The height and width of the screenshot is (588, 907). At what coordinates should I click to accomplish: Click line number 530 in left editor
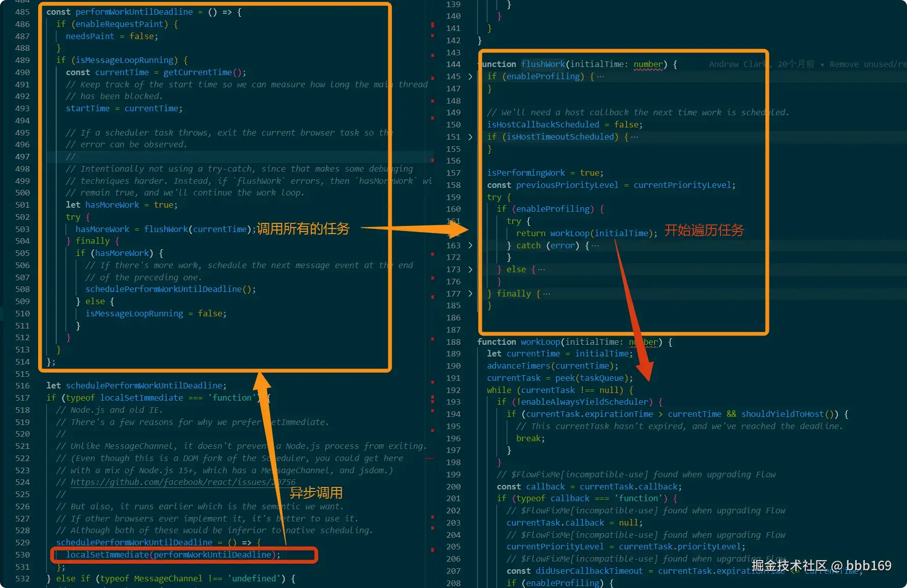coord(22,555)
